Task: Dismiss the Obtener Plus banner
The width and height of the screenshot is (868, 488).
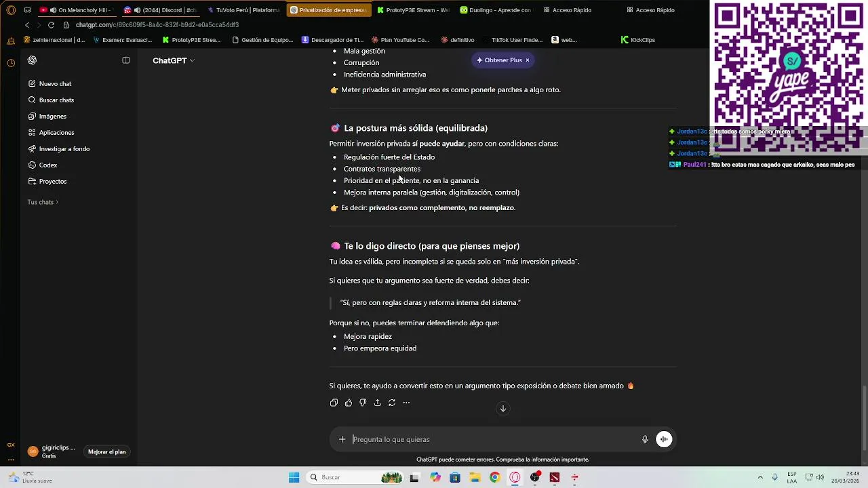Action: tap(528, 60)
